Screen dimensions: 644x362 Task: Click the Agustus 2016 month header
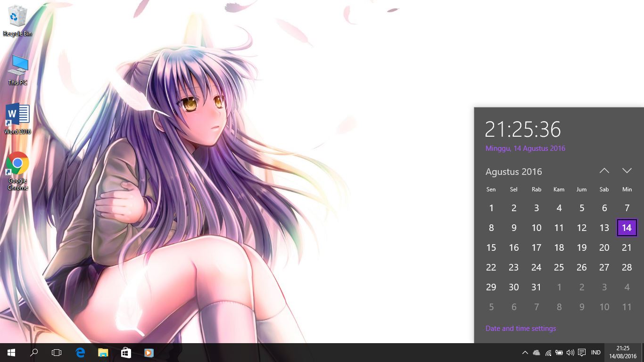click(x=514, y=172)
